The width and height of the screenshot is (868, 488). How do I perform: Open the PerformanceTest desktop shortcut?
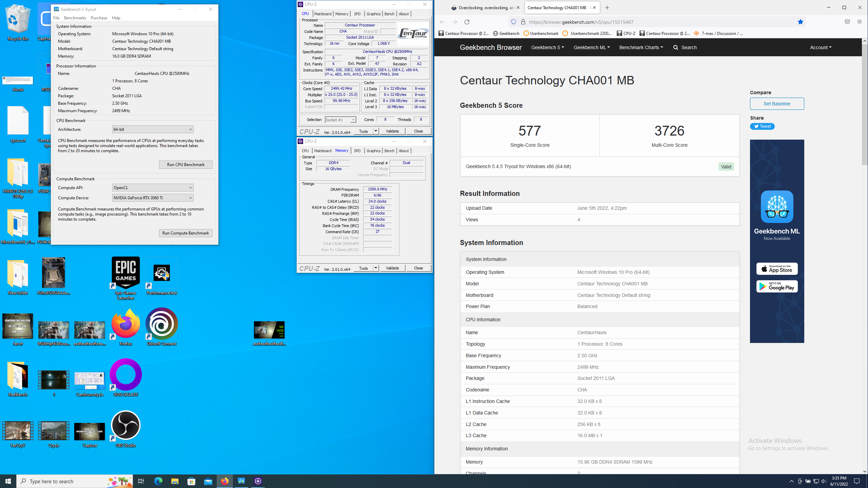pyautogui.click(x=162, y=276)
